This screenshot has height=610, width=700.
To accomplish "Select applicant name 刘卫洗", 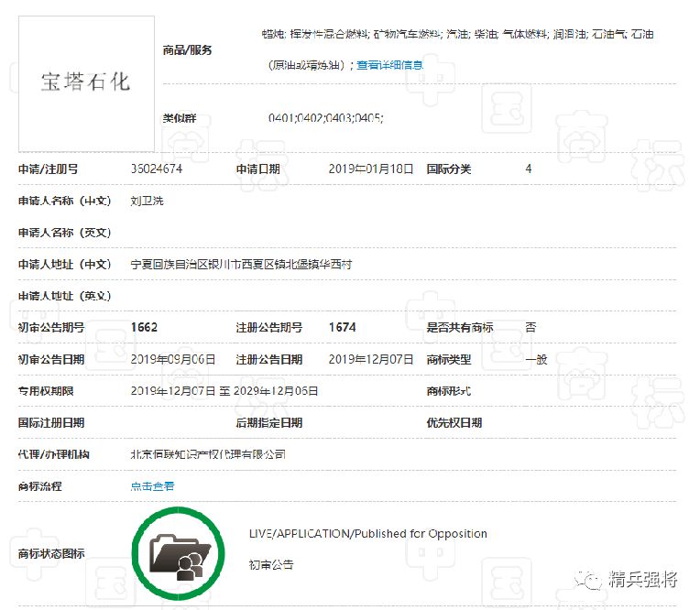I will [147, 201].
